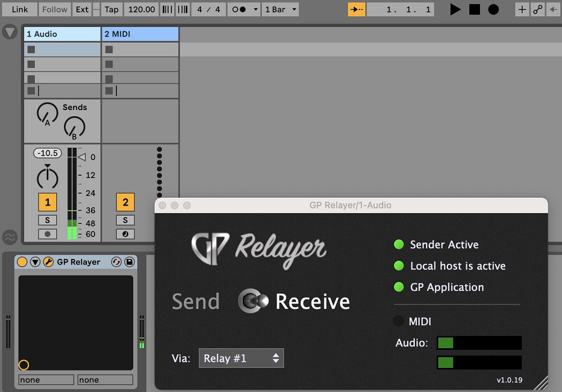Click the Sender Active green indicator
Viewport: 562px width, 392px height.
pyautogui.click(x=399, y=244)
